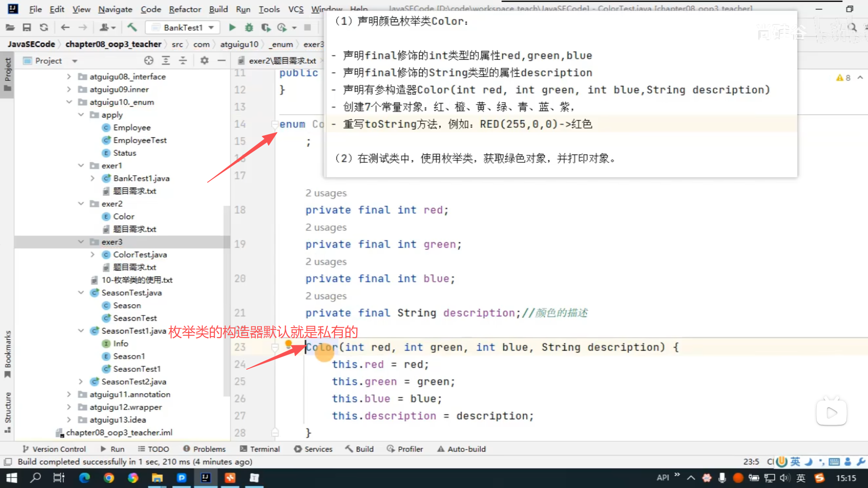Collapse the exer3 folder in project tree

pos(81,242)
